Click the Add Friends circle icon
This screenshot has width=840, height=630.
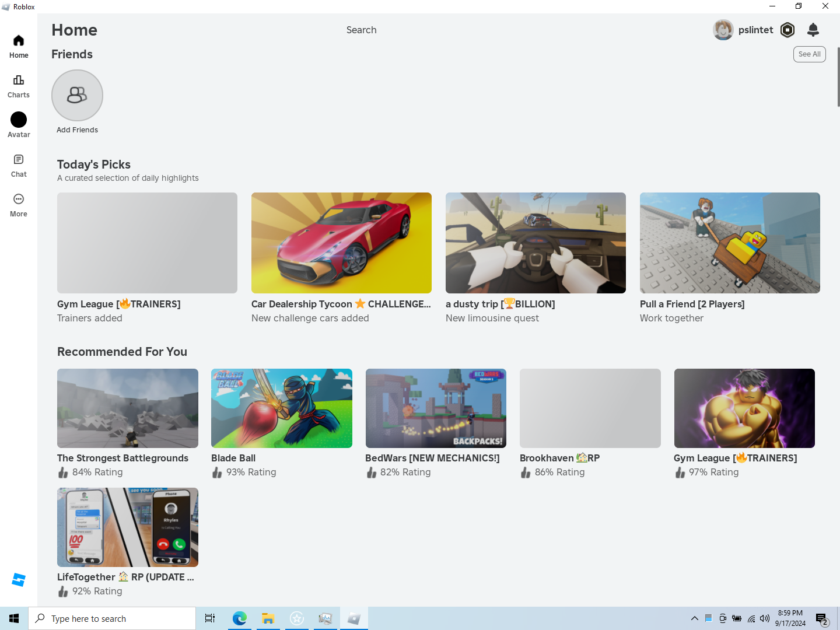point(77,95)
